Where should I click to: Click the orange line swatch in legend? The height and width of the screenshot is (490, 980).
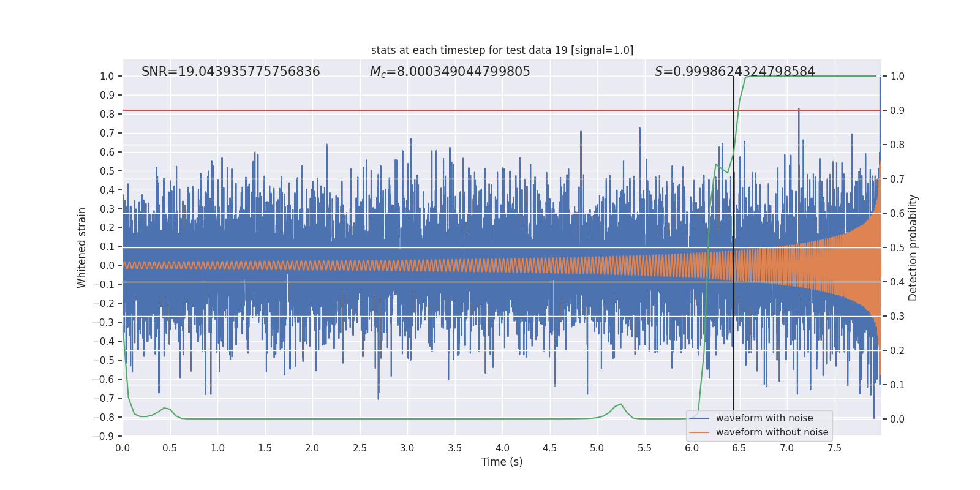699,432
